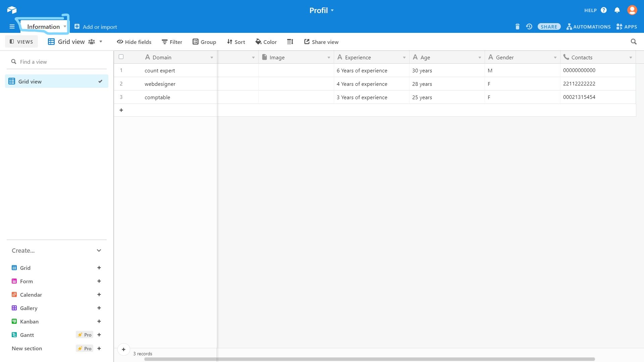Open the Information table tab dropdown arrow

click(x=65, y=27)
